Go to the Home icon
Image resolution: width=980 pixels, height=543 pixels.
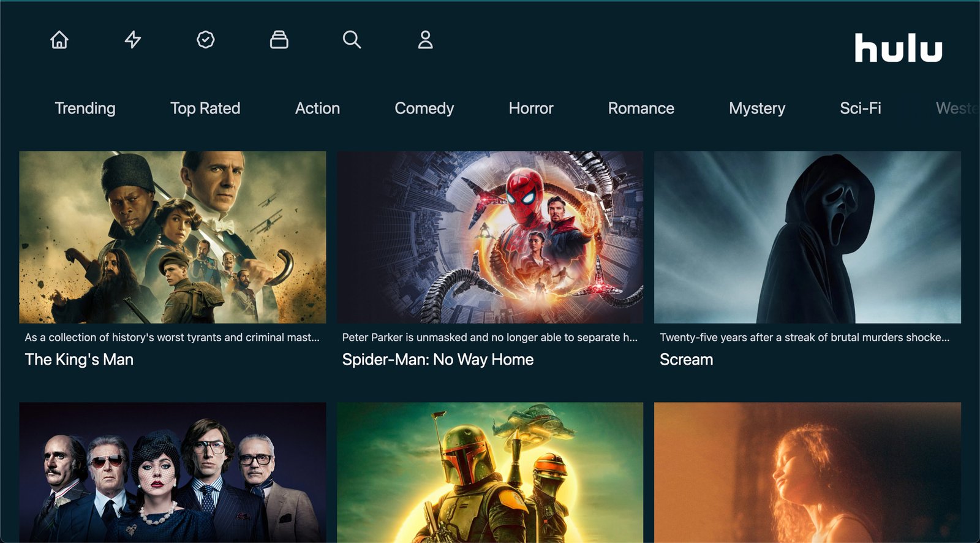(59, 40)
